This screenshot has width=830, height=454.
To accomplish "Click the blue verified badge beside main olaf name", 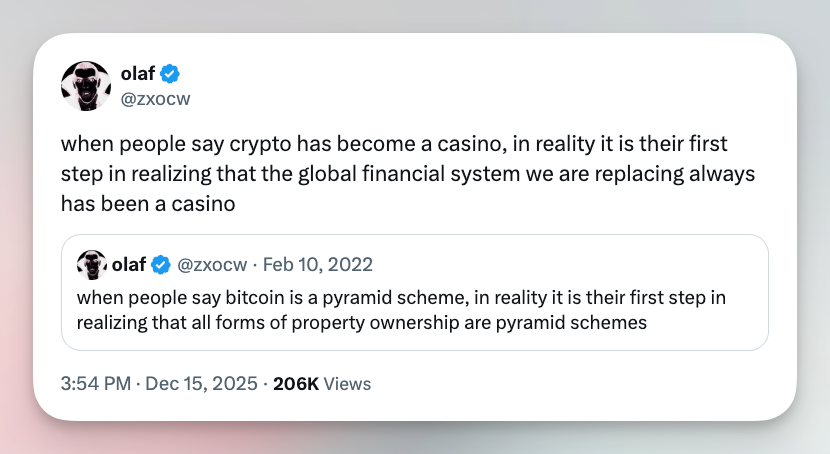I will pos(171,73).
